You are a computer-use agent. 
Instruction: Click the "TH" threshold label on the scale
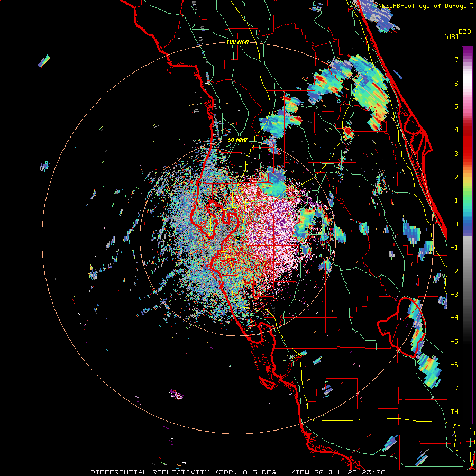coord(454,412)
